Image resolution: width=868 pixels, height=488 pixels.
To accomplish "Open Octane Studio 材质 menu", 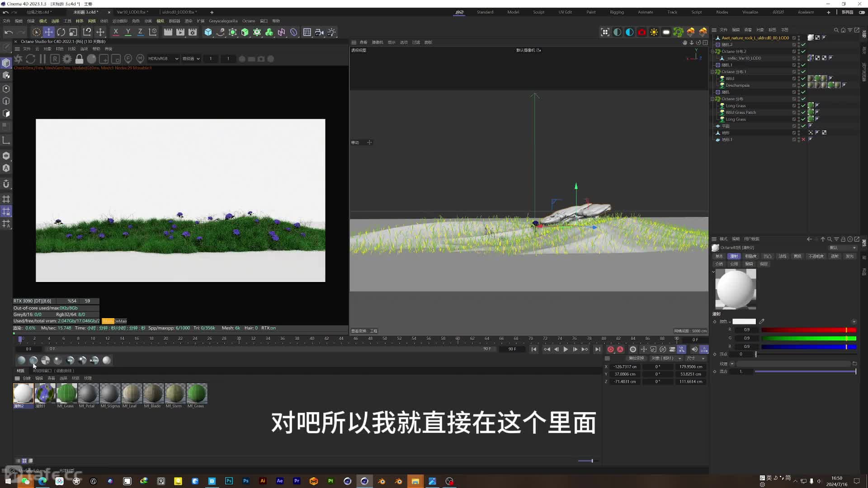I will point(59,49).
